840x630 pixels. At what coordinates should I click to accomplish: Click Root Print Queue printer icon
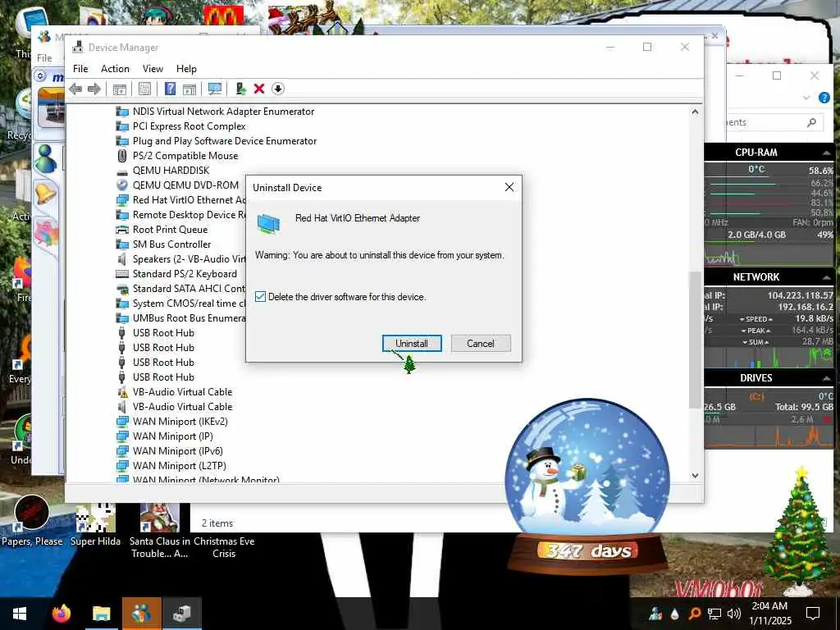pyautogui.click(x=122, y=230)
